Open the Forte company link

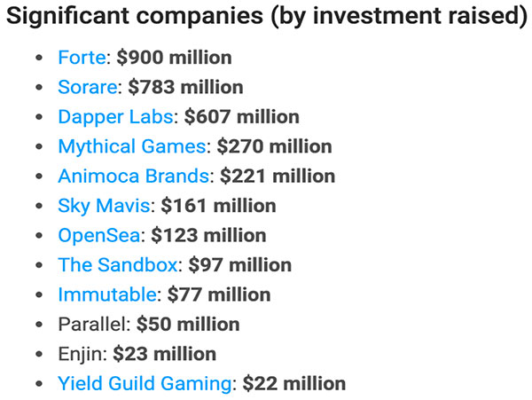[82, 58]
